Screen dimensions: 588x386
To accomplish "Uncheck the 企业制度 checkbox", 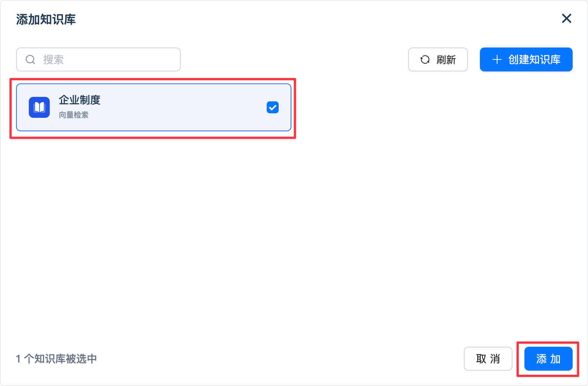I will pyautogui.click(x=273, y=107).
